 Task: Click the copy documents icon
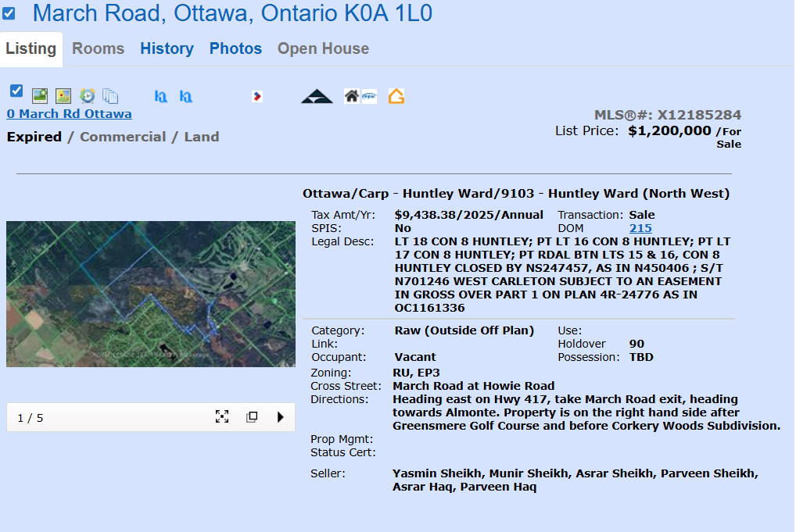[110, 96]
